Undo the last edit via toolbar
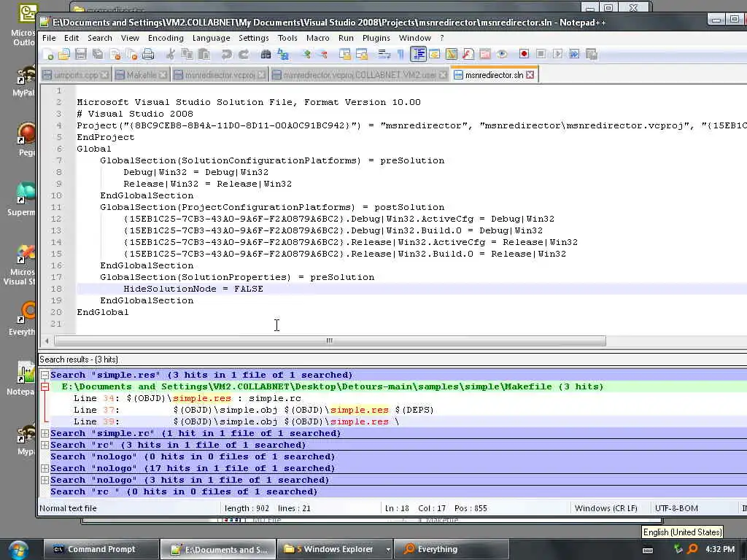Screen dimensions: 747x560 coord(226,54)
